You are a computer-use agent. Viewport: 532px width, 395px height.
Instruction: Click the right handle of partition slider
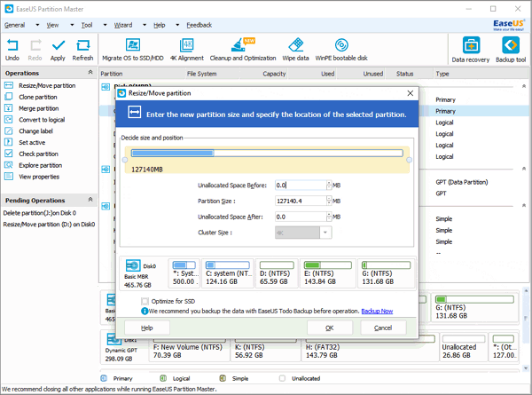(x=409, y=160)
